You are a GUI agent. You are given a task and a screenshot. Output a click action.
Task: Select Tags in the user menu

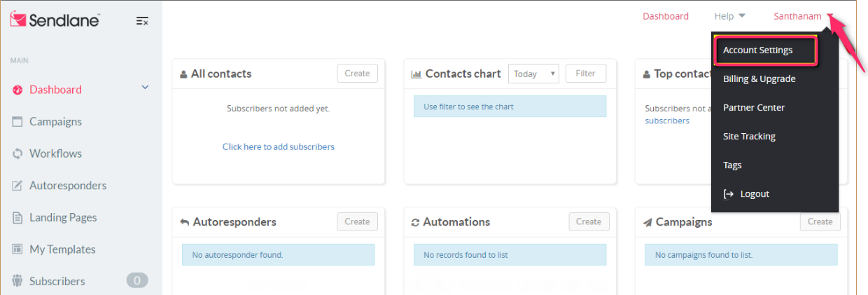pyautogui.click(x=732, y=165)
